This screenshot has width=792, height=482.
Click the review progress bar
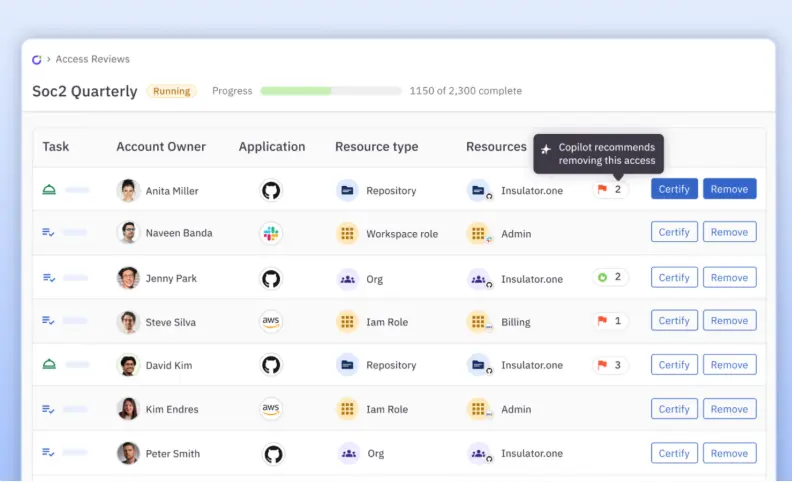click(329, 91)
